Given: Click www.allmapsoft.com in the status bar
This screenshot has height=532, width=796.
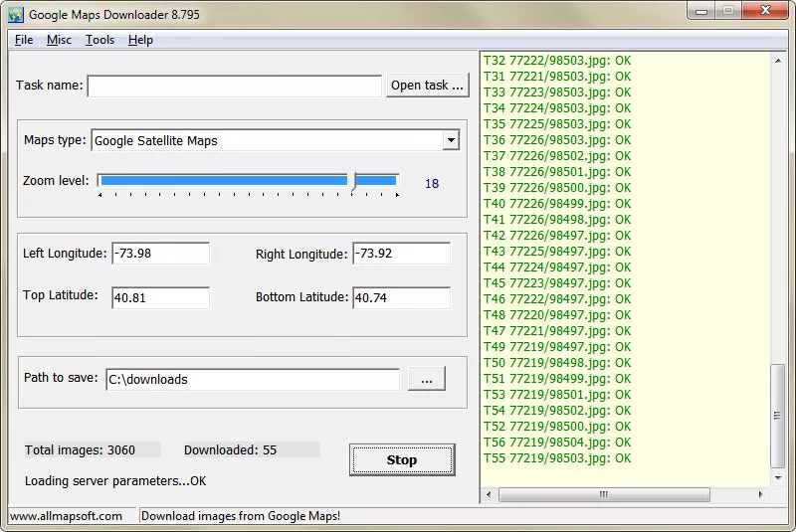Looking at the screenshot, I should (x=66, y=516).
